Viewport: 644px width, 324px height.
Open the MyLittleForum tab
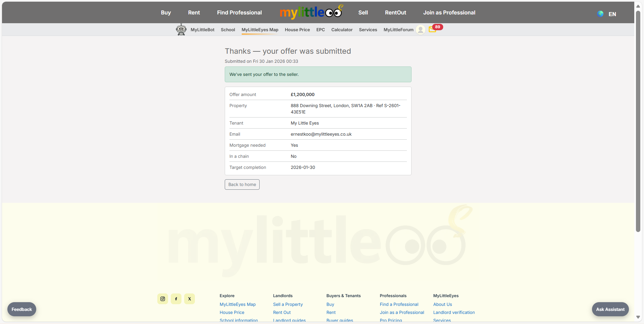398,30
